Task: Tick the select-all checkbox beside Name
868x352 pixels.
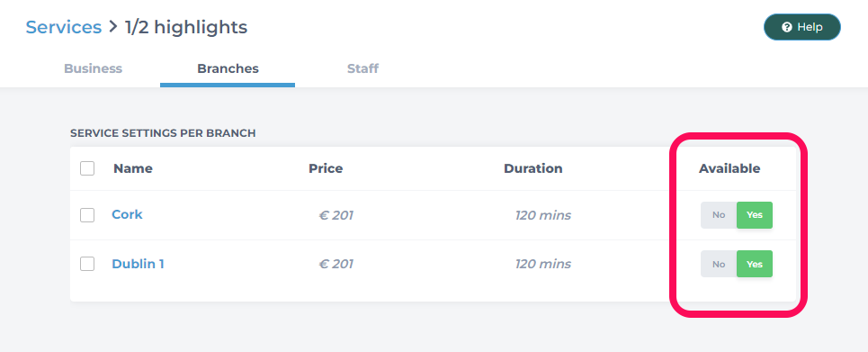Action: [x=87, y=168]
